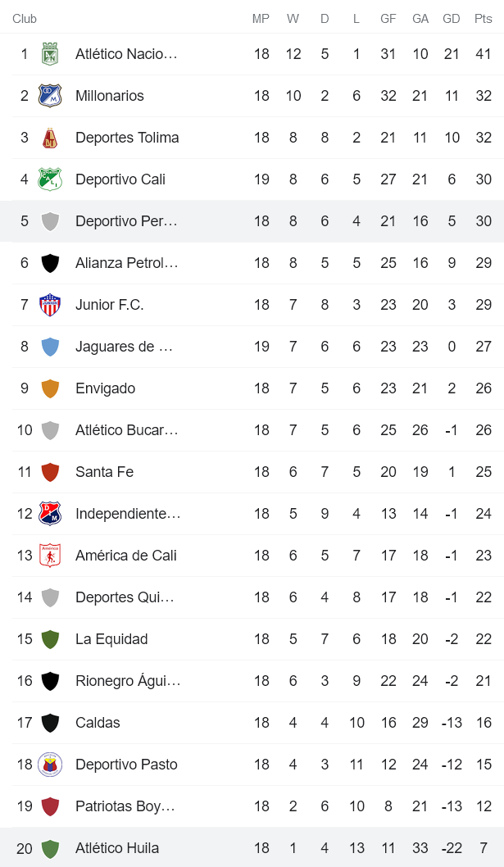Select the highlighted Atlético Huila row
The height and width of the screenshot is (867, 504).
(x=246, y=848)
